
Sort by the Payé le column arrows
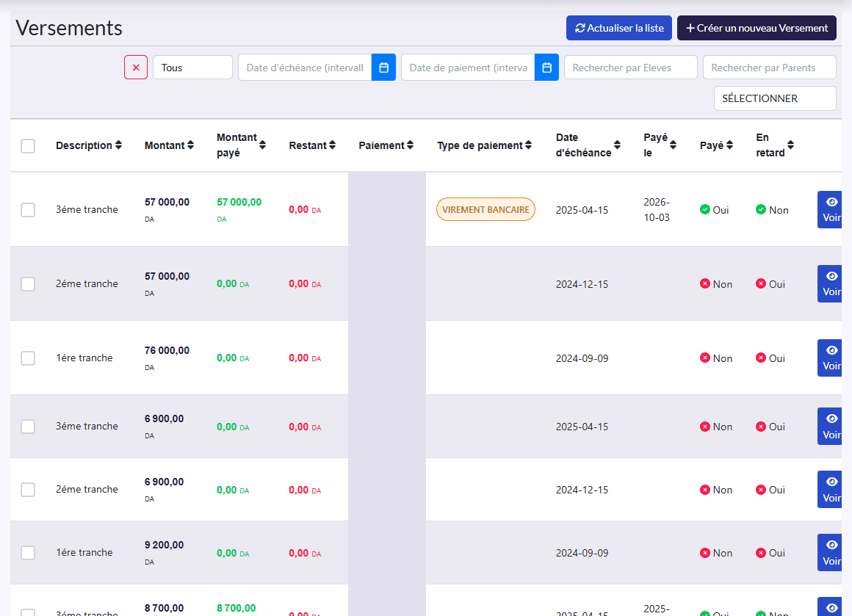pyautogui.click(x=674, y=145)
